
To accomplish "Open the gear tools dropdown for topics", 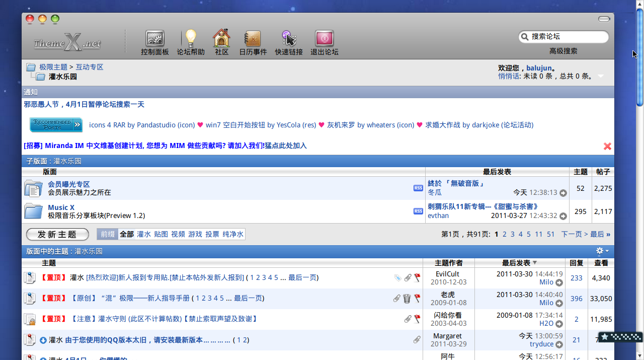I will click(602, 251).
